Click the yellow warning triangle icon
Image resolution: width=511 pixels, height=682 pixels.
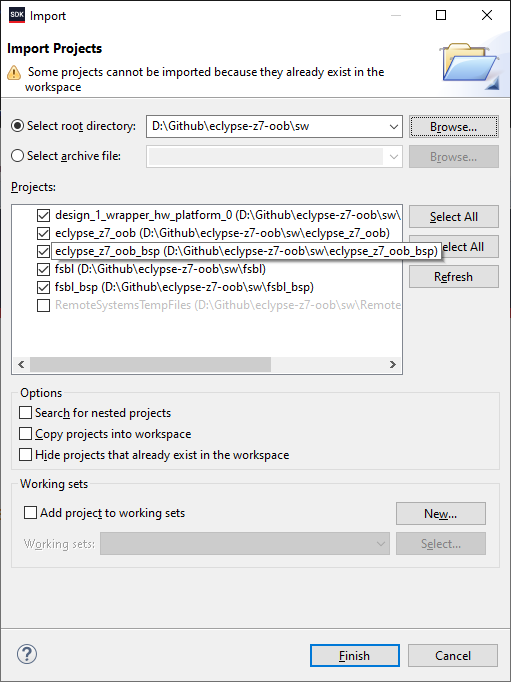point(14,72)
